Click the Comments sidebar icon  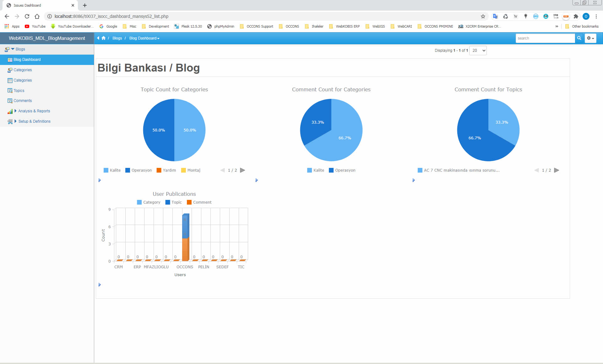pyautogui.click(x=10, y=101)
